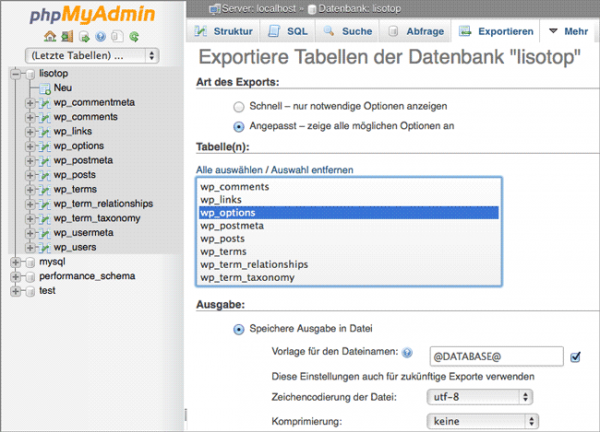Select Angepasst export radio option
600x432 pixels.
coord(239,127)
